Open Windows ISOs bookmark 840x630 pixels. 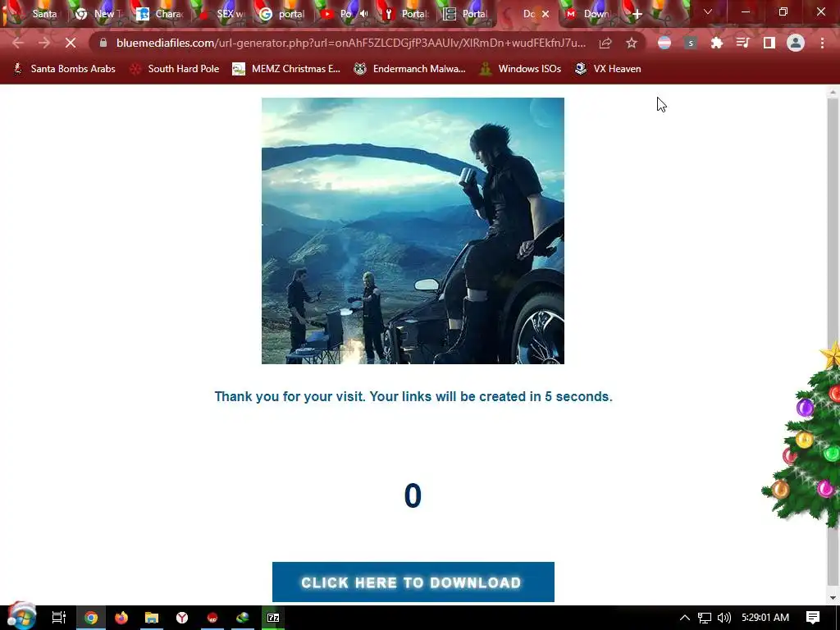coord(521,69)
